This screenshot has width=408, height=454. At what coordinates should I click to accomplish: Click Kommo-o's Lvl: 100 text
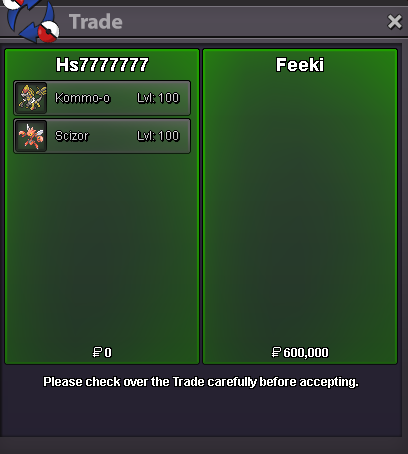pos(158,98)
